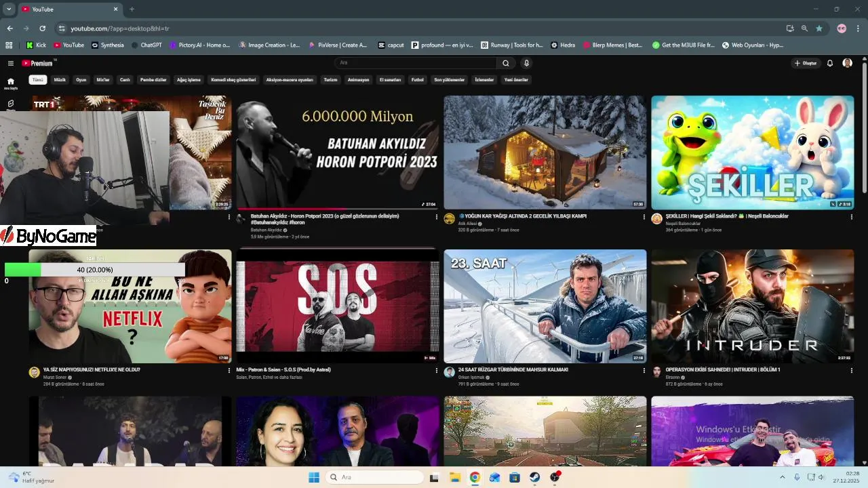Image resolution: width=868 pixels, height=488 pixels.
Task: Click the Murat Soner channel avatar
Action: [x=34, y=372]
